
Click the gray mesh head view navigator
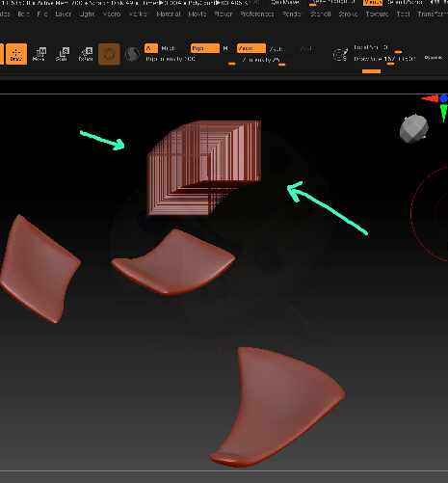click(x=413, y=128)
